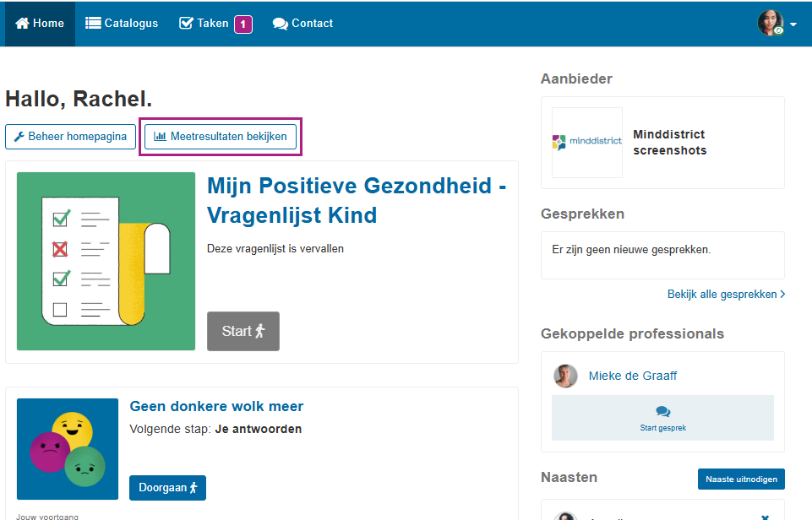Start the Mijn Positieve Gezondheid vragenlijst
The height and width of the screenshot is (520, 812).
243,331
